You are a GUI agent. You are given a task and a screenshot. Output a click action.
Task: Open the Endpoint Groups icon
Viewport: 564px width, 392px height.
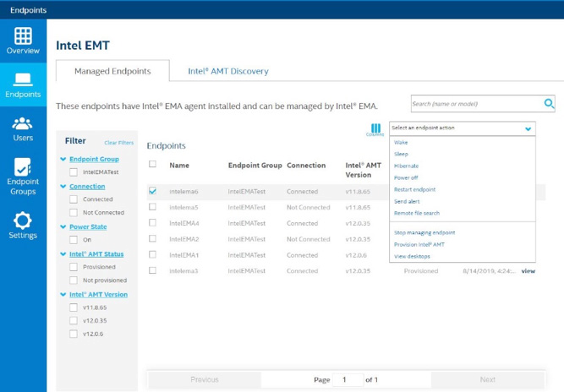(22, 166)
